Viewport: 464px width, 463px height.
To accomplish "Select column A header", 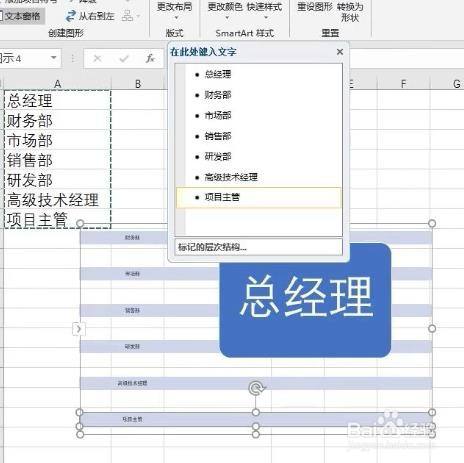I will [x=57, y=84].
